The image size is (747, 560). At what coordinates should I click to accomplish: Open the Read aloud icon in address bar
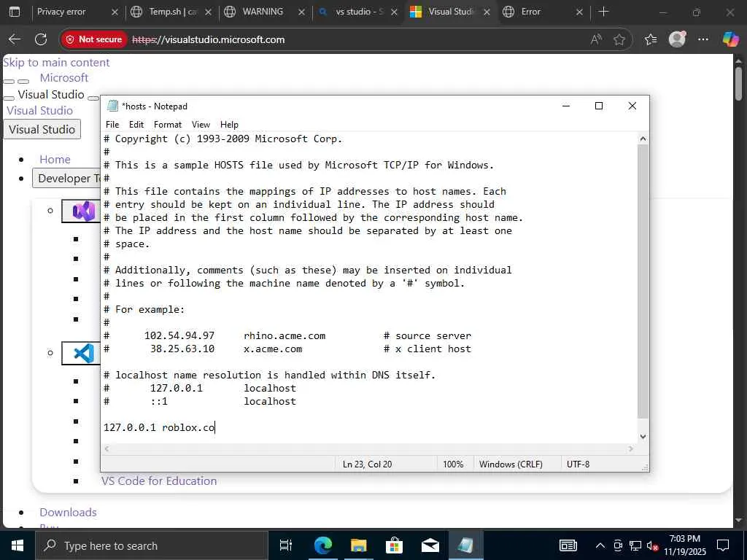pos(596,39)
